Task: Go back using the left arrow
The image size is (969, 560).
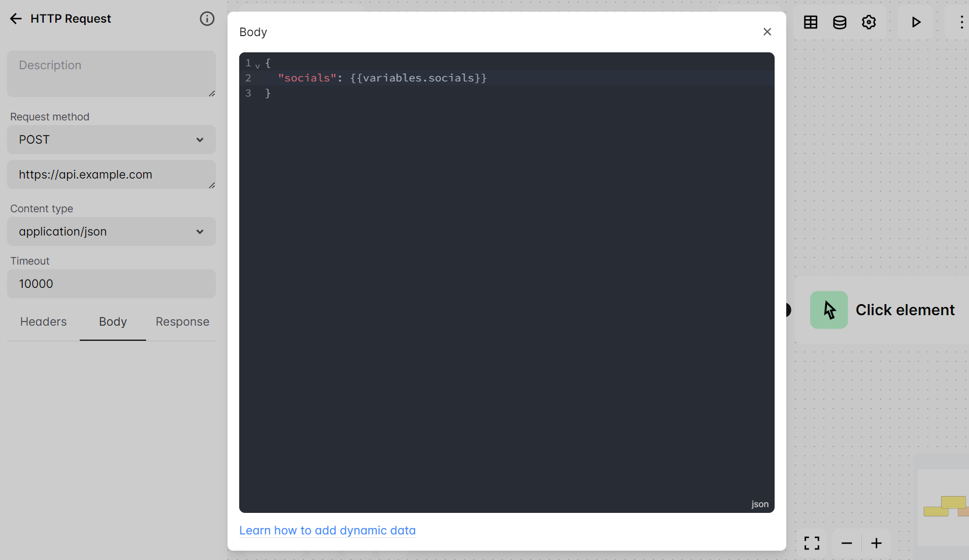Action: tap(16, 19)
